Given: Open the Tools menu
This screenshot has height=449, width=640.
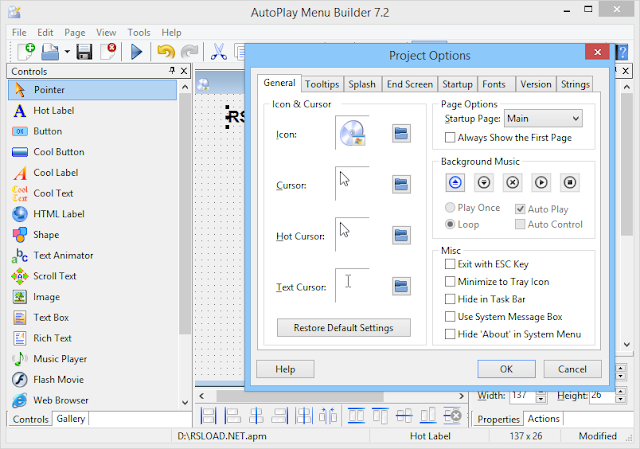Looking at the screenshot, I should [x=139, y=33].
